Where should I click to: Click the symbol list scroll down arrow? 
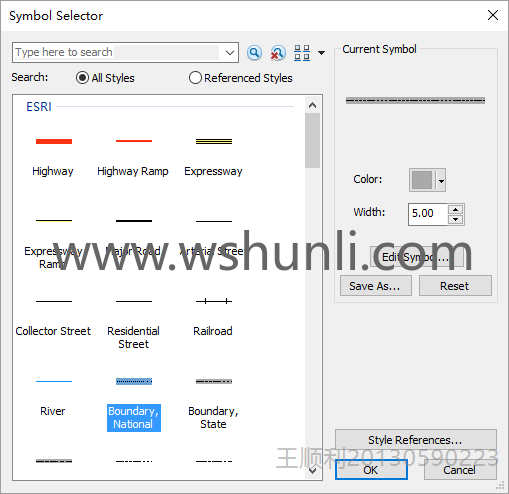(312, 471)
